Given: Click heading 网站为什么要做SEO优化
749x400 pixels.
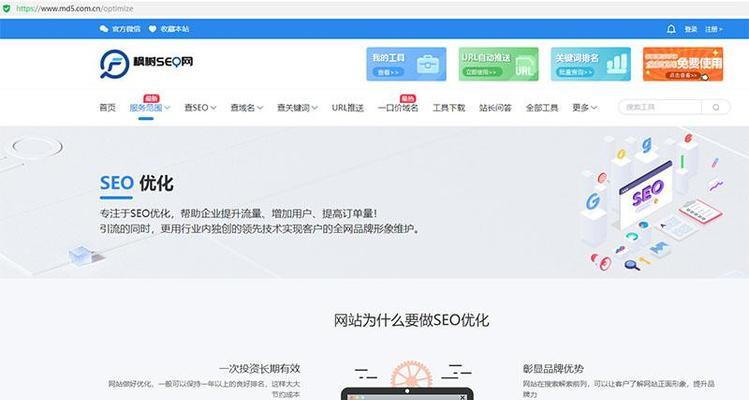Looking at the screenshot, I should point(411,320).
